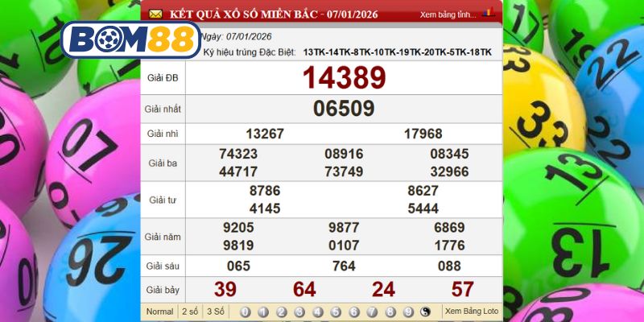Click the Giải ba row label
Screen dimensions: 644x322
(x=163, y=163)
